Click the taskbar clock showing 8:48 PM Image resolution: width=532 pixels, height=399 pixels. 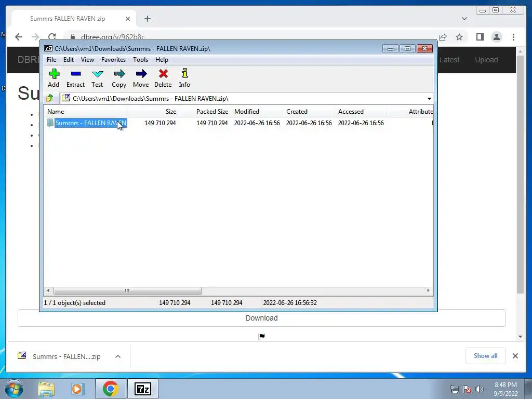coord(506,389)
